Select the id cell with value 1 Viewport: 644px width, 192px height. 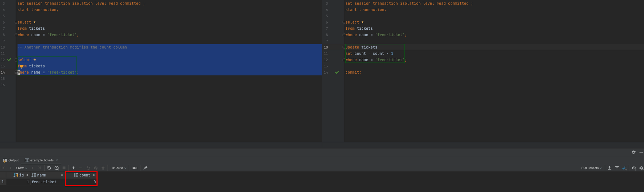[19, 182]
